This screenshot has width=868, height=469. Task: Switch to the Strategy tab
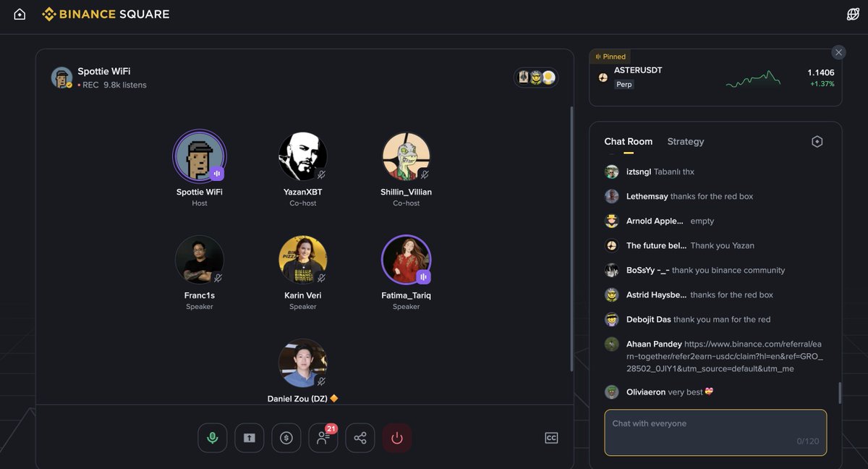(x=686, y=142)
